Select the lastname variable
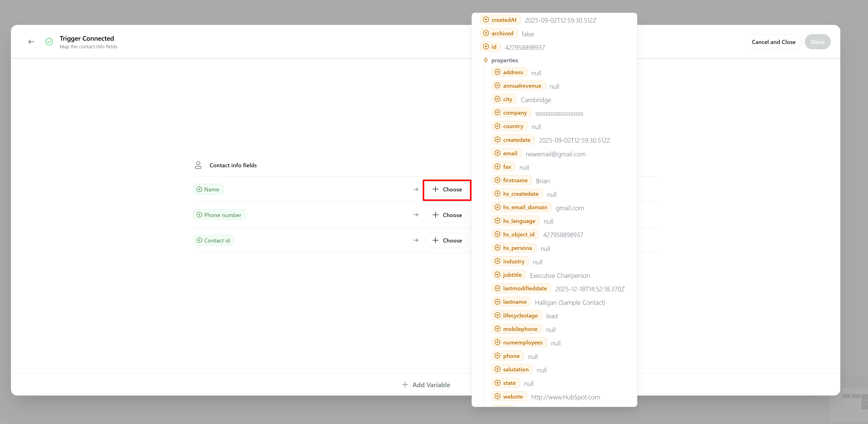868x424 pixels. coord(511,302)
